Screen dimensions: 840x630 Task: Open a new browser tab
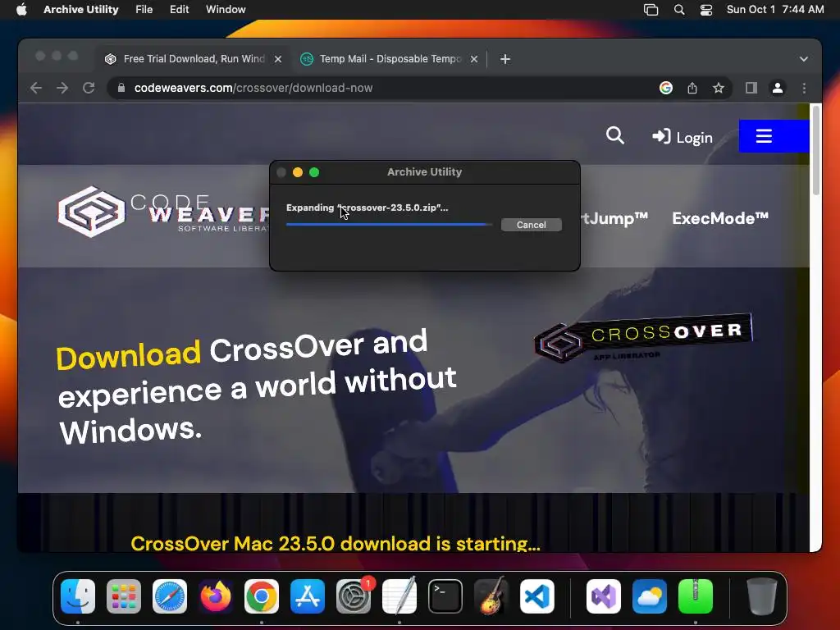click(505, 59)
